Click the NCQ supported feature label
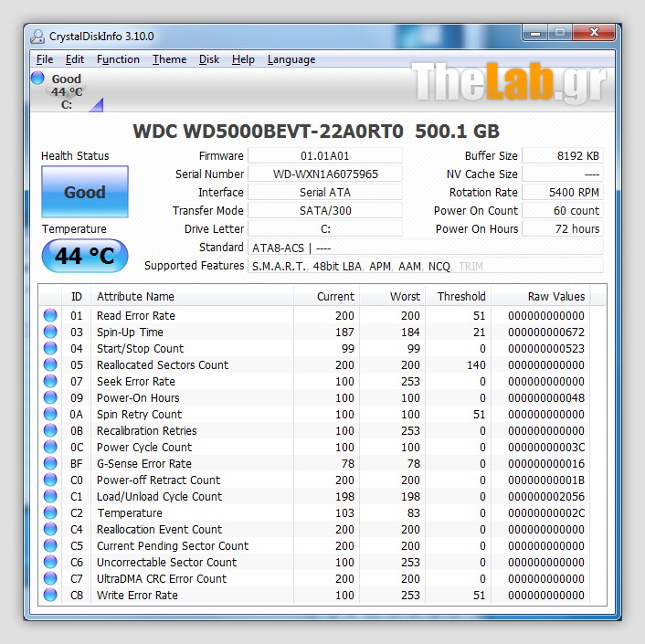This screenshot has height=644, width=645. (x=439, y=267)
